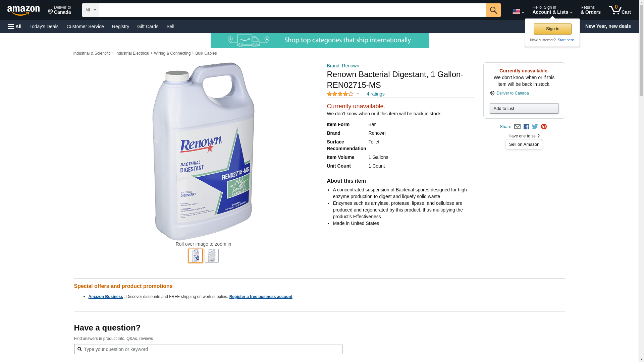Open Today's Deals in the navigation bar

[44, 26]
